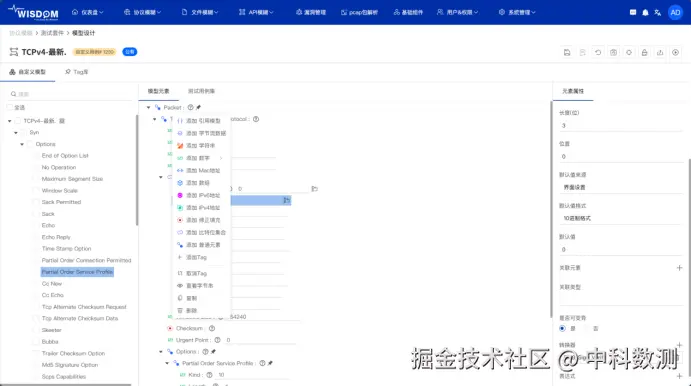The width and height of the screenshot is (692, 386).
Task: Choose 添加 IPv6地址 from context menu
Action: tap(202, 195)
